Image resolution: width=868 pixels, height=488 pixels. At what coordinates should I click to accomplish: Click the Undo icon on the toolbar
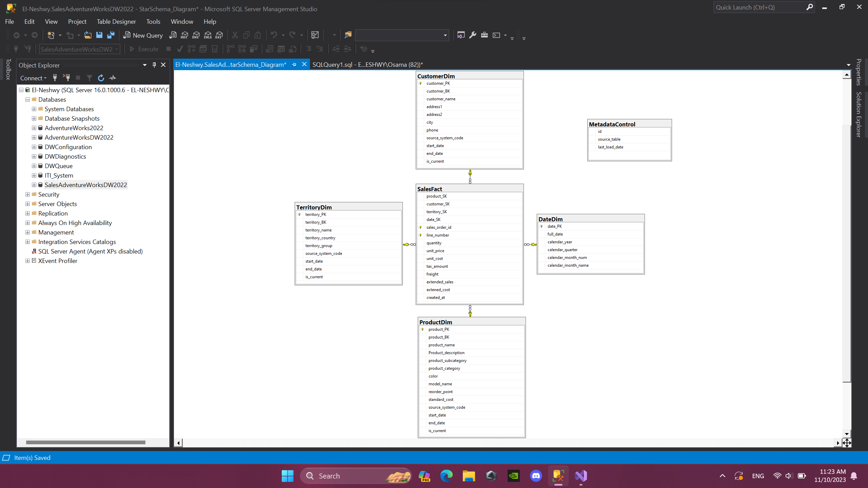[x=274, y=35]
